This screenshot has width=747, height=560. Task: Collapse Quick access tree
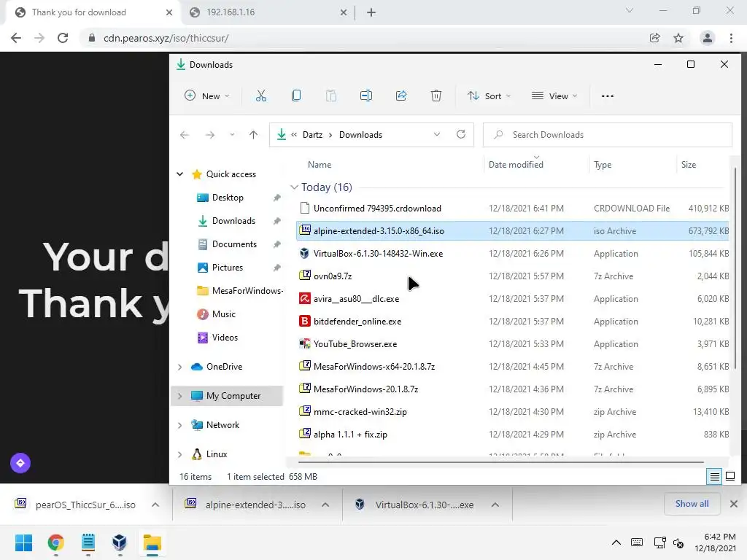point(179,174)
